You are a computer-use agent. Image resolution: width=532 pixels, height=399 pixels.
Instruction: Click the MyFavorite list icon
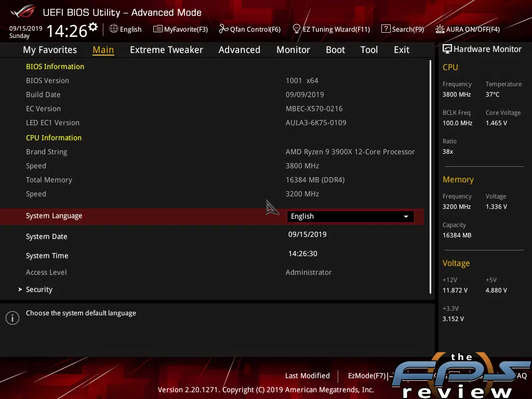coord(158,29)
